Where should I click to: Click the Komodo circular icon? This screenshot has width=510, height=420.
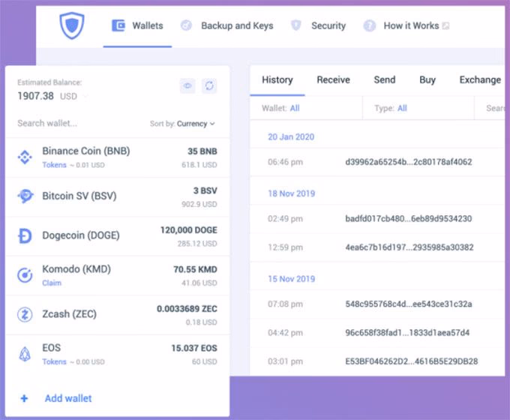pos(25,275)
